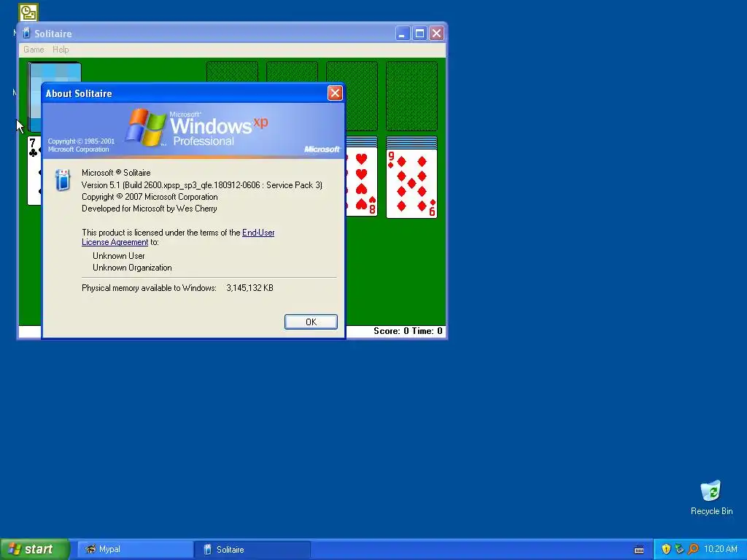Click the magnifier tray icon

pyautogui.click(x=693, y=549)
